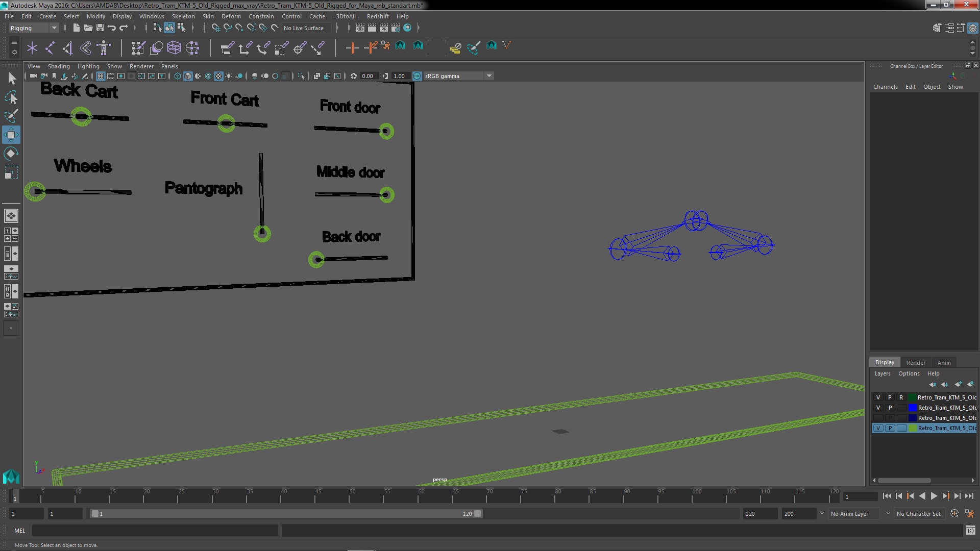Choose the Create Lattice shelf icon
The height and width of the screenshot is (551, 980).
(x=174, y=48)
